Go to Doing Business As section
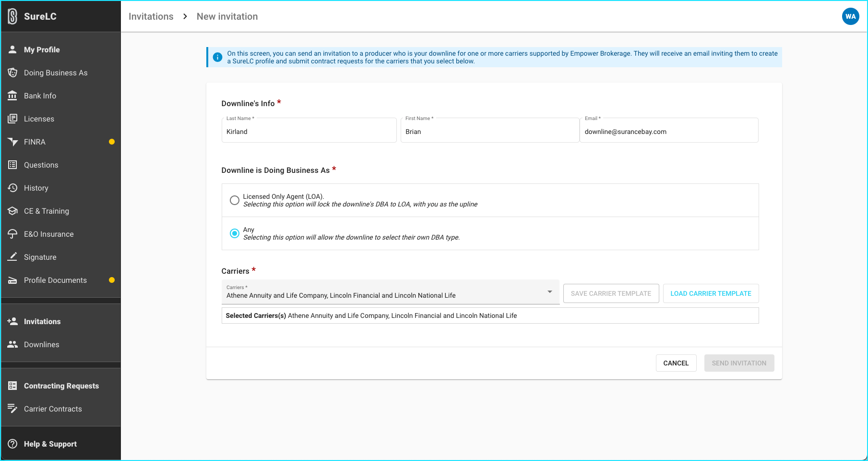The width and height of the screenshot is (868, 461). [x=61, y=73]
